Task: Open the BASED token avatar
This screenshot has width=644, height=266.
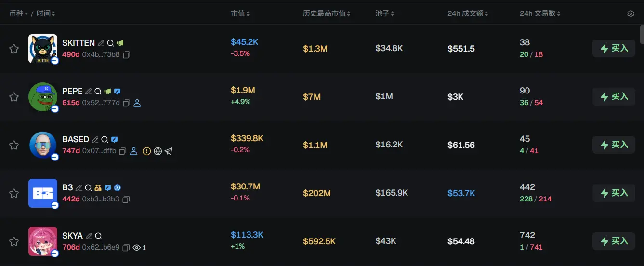Action: click(43, 145)
